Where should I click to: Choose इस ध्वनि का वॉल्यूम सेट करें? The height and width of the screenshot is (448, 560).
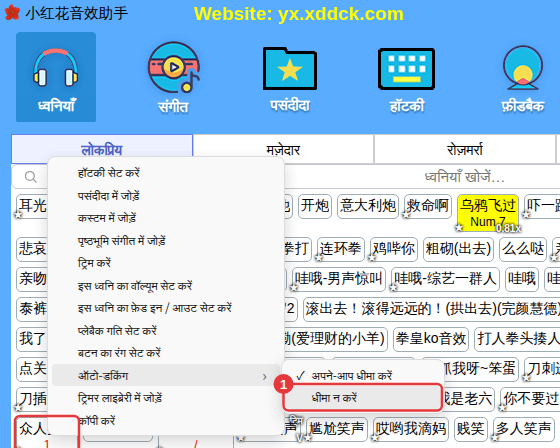[166, 286]
